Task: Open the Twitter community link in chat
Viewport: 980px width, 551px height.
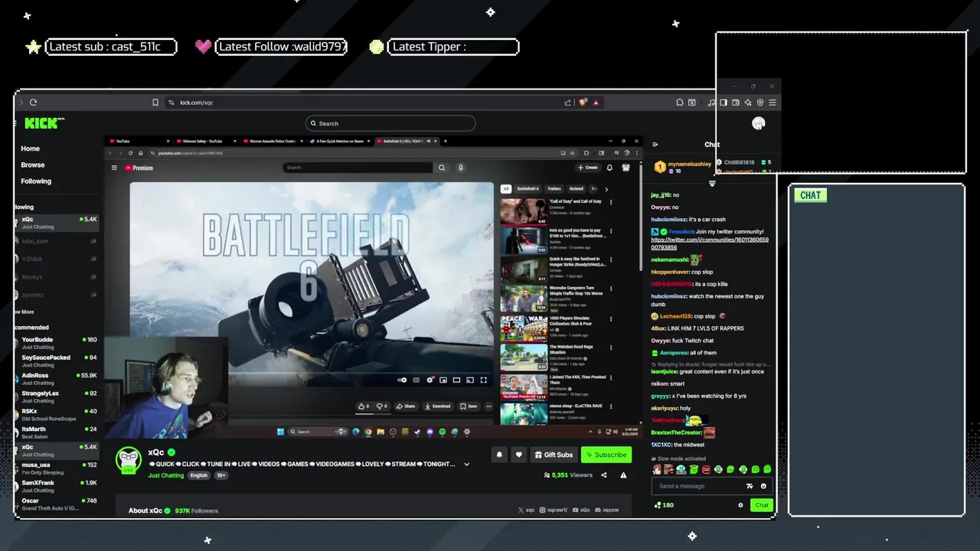Action: 710,243
